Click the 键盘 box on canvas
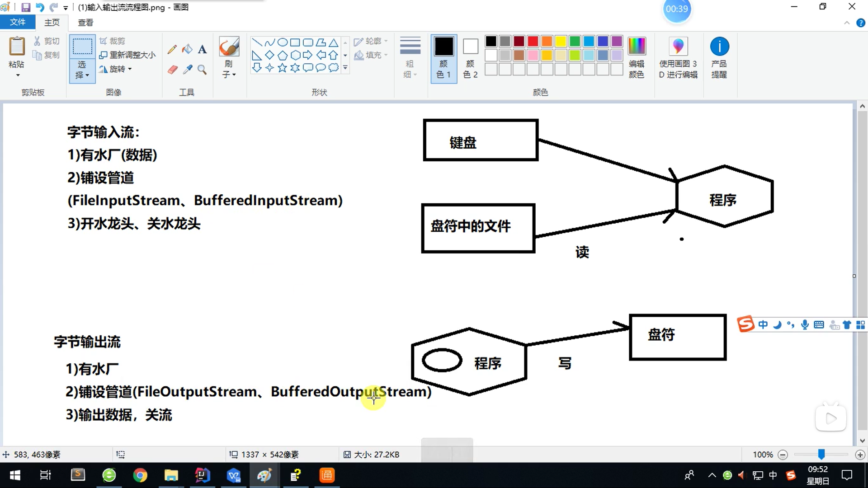Screen dimensions: 868x488 [481, 140]
